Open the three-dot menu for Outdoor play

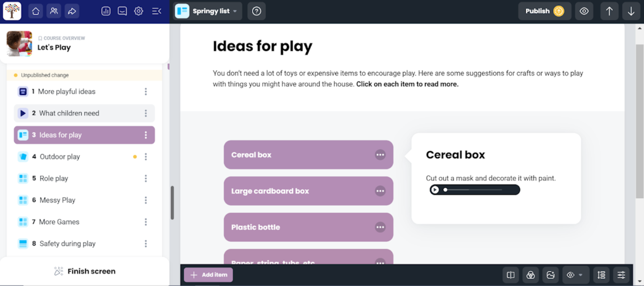pos(146,156)
